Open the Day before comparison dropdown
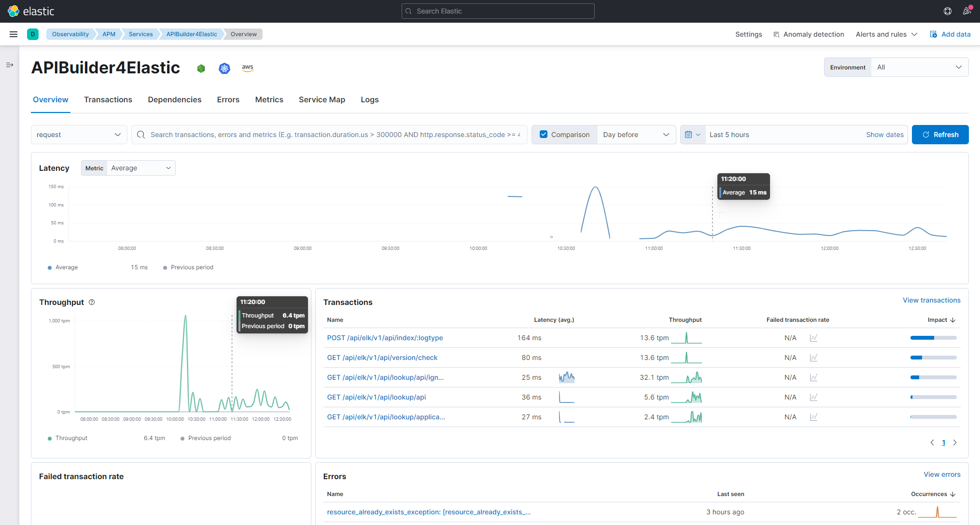This screenshot has width=980, height=525. (636, 135)
